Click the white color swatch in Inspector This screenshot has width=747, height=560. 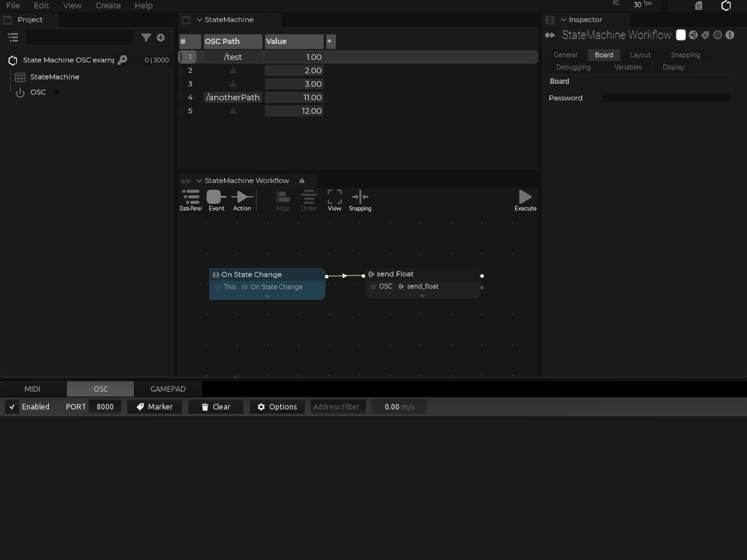point(680,35)
